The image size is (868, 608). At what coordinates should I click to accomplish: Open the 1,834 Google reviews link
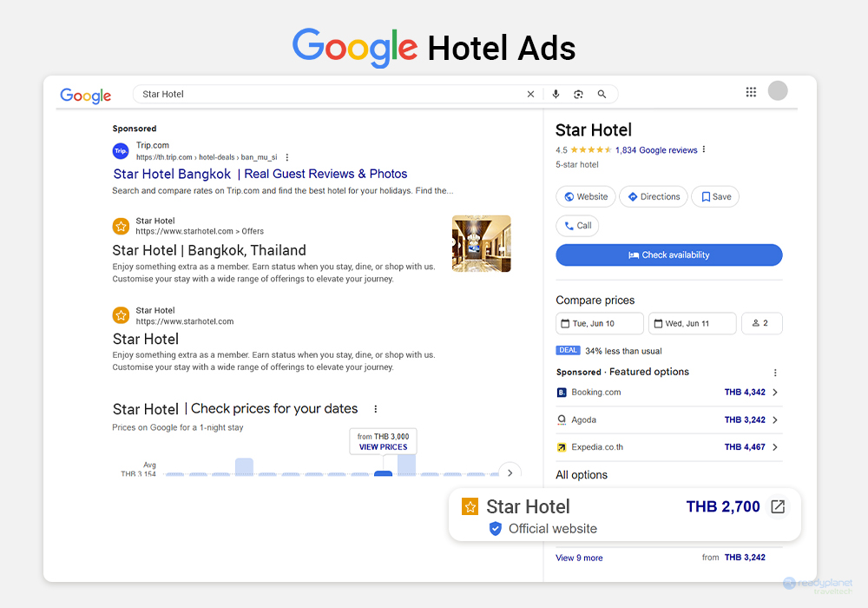[x=656, y=150]
